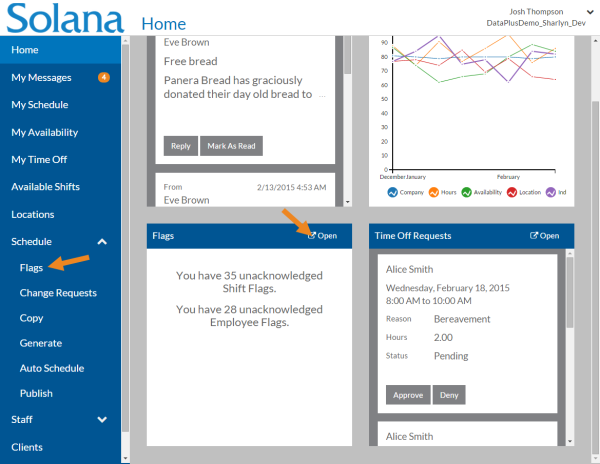Click the My Messages badge showing 4

click(x=104, y=77)
